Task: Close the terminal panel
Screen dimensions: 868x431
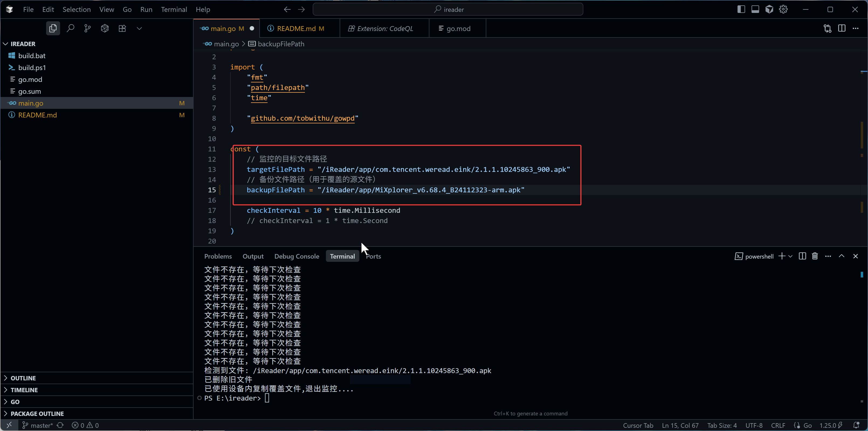Action: click(855, 256)
